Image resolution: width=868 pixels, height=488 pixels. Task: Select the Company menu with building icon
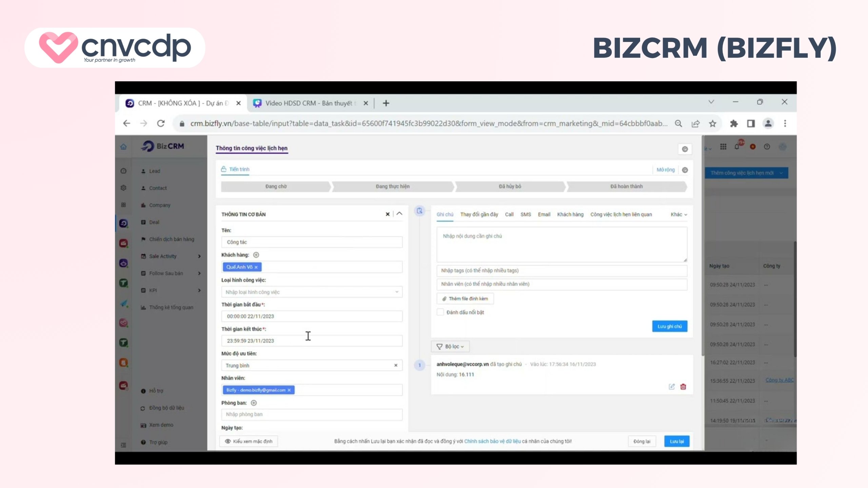pyautogui.click(x=159, y=205)
